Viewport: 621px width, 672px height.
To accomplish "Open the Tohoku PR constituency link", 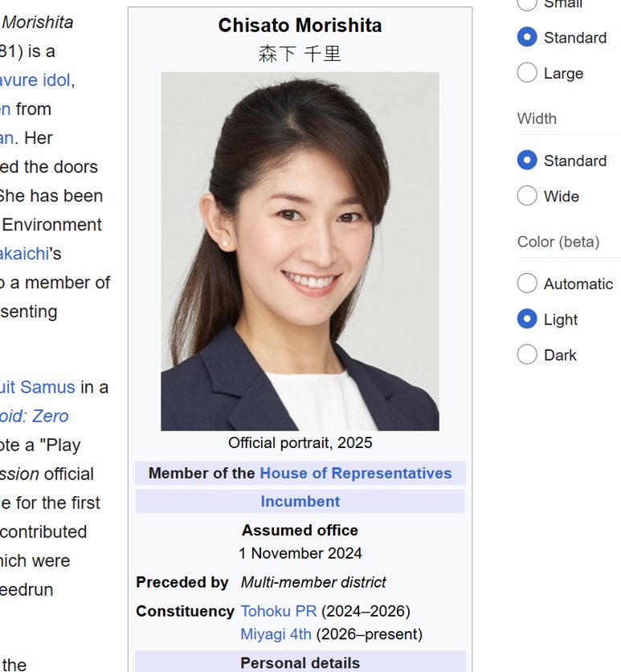I will pyautogui.click(x=279, y=611).
